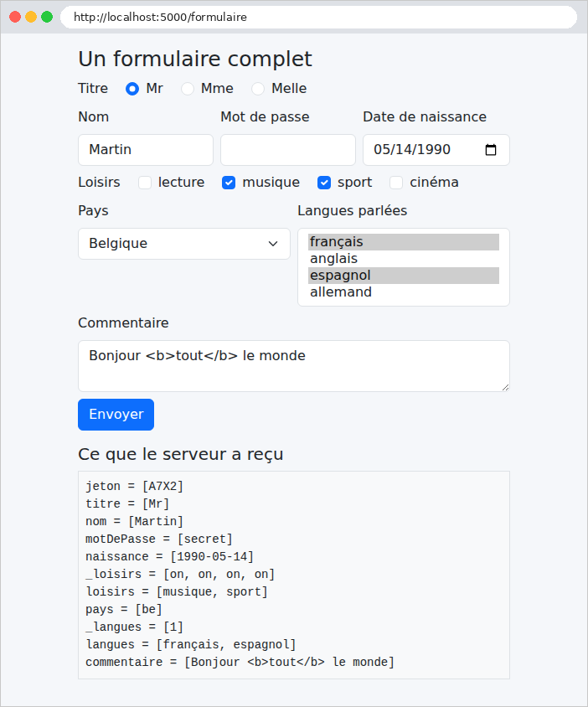The height and width of the screenshot is (707, 588).
Task: Uncheck the musique checkbox
Action: (229, 183)
